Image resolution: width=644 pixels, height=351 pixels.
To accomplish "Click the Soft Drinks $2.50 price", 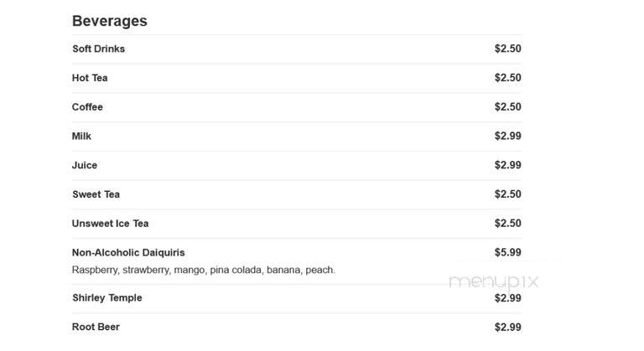I will click(x=508, y=49).
